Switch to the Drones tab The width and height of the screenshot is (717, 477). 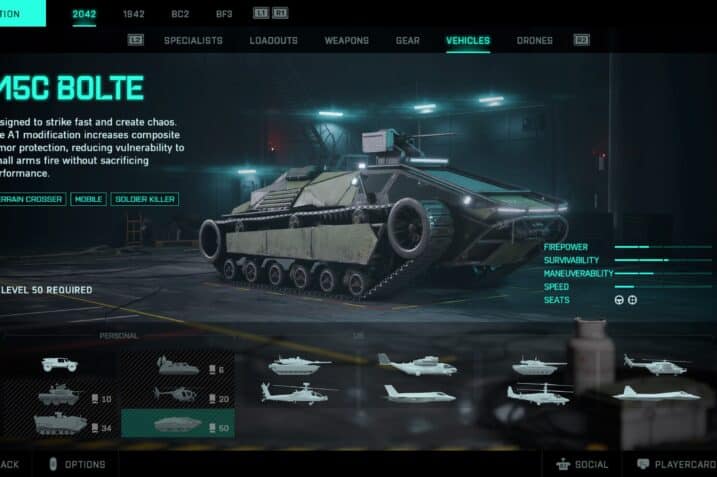tap(535, 41)
